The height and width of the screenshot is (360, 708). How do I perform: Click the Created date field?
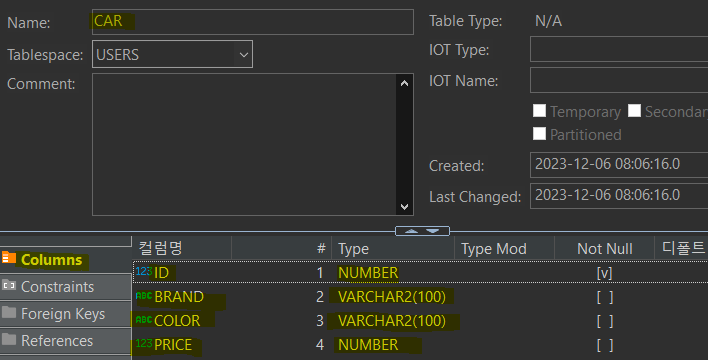coord(619,165)
